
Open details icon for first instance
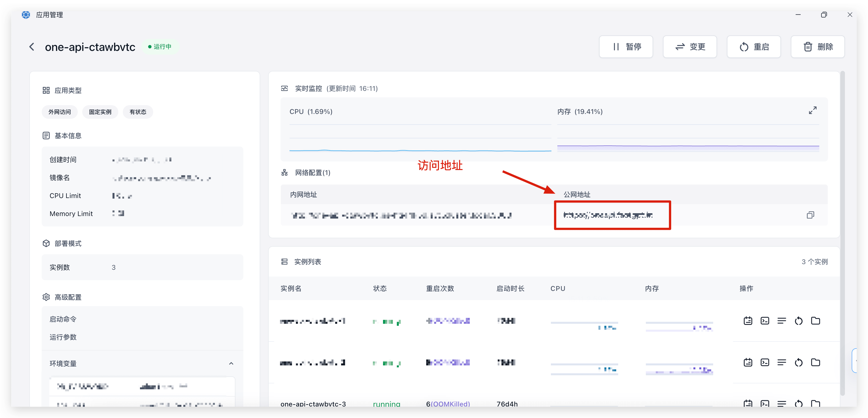pos(748,321)
